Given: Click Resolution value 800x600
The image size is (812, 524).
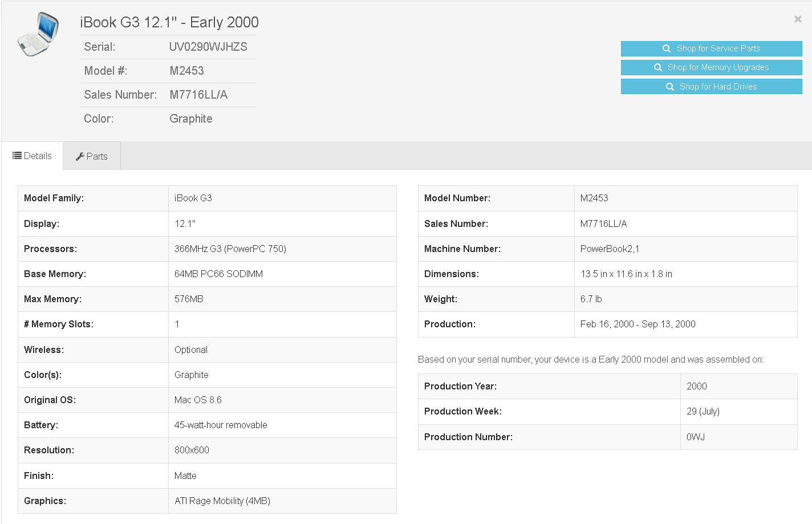Looking at the screenshot, I should coord(192,450).
